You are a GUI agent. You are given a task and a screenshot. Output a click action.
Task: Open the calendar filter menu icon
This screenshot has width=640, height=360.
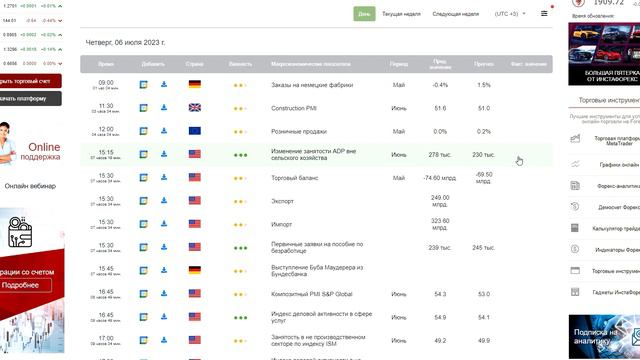[x=544, y=13]
